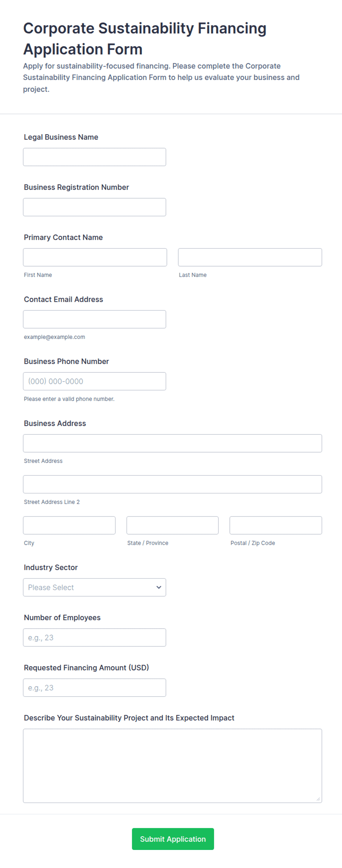Viewport: 342px width, 868px height.
Task: Click the Postal / Zip Code field
Action: [x=276, y=525]
